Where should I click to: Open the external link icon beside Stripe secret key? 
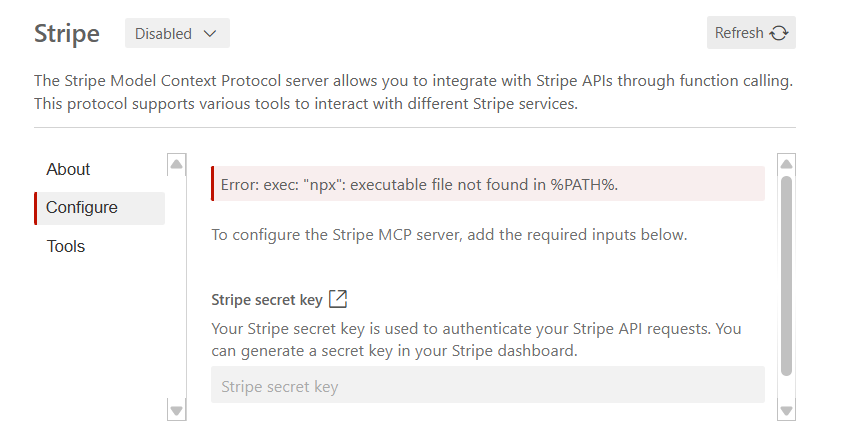pyautogui.click(x=338, y=299)
